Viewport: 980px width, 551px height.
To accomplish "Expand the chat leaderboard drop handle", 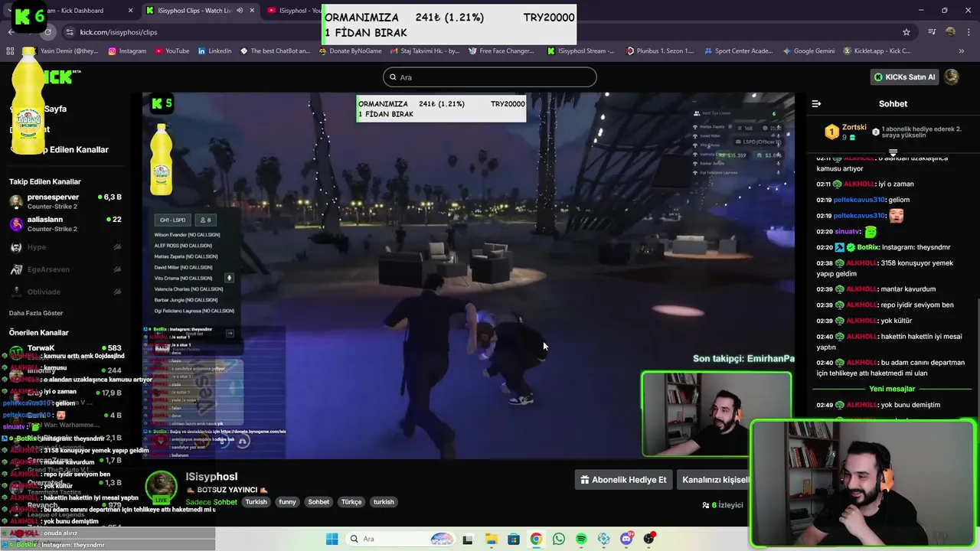I will point(893,152).
